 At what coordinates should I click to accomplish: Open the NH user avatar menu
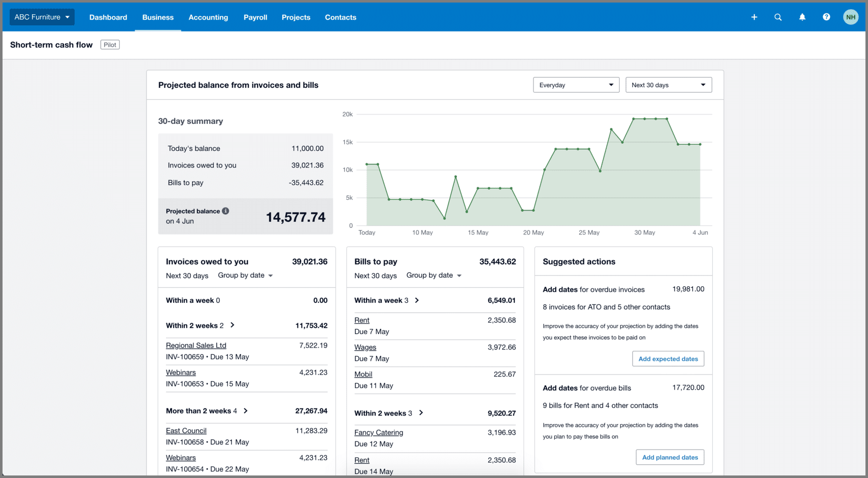coord(851,17)
